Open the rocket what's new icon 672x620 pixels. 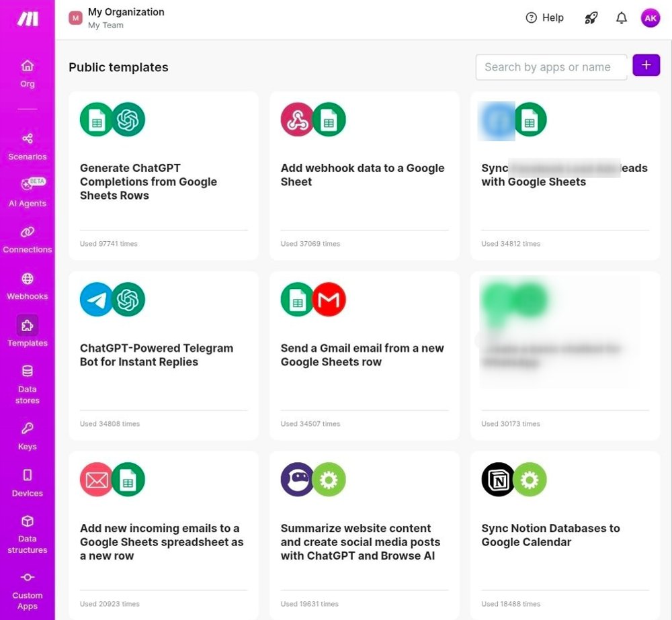pos(591,18)
